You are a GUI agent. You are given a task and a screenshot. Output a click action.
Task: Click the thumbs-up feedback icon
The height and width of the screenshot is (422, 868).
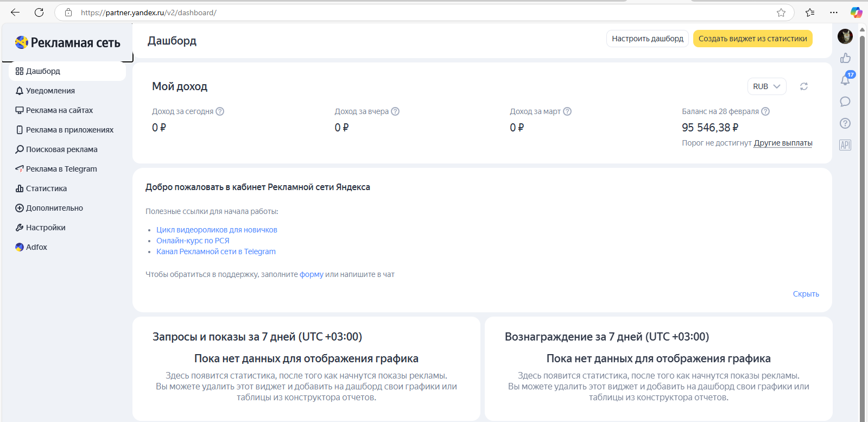coord(845,58)
